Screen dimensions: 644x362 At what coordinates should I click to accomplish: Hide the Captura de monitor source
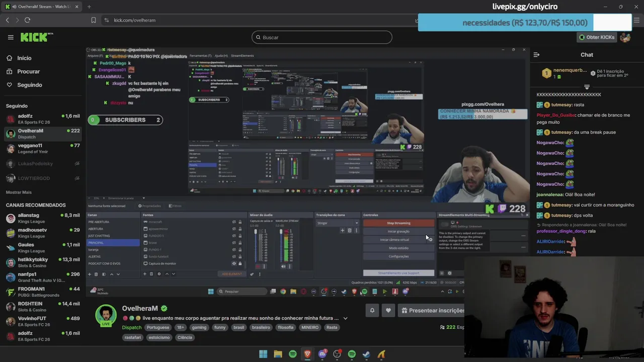coord(234,263)
